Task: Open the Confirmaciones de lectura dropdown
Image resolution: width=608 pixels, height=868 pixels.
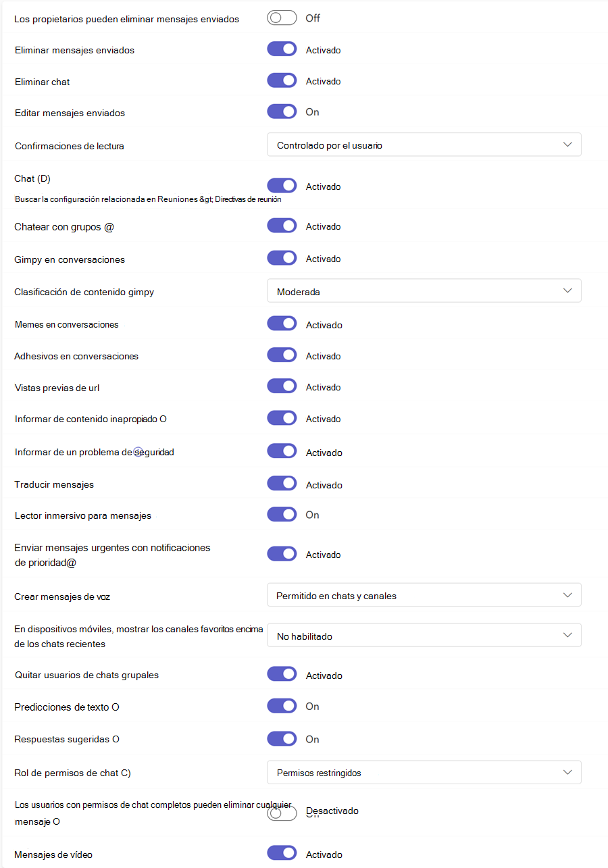Action: pos(424,145)
